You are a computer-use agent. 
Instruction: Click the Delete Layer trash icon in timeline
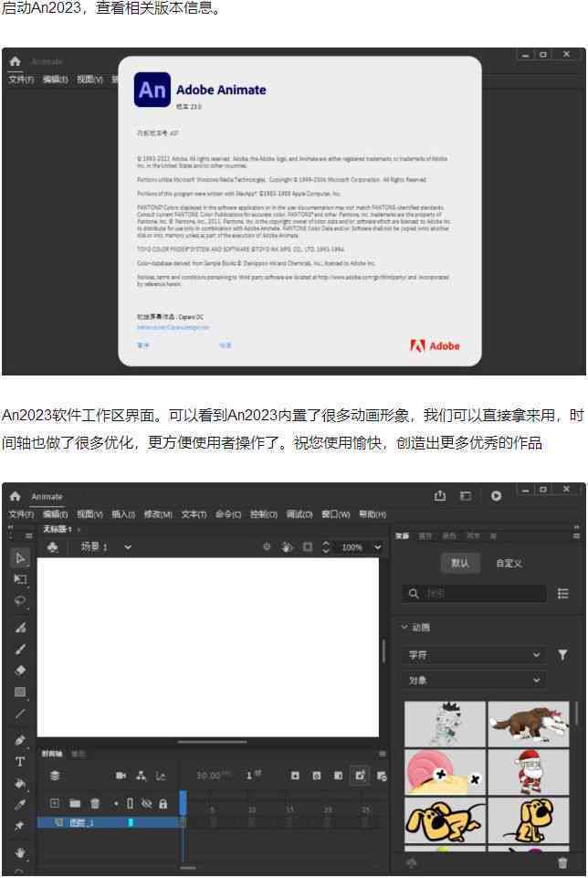[x=95, y=803]
